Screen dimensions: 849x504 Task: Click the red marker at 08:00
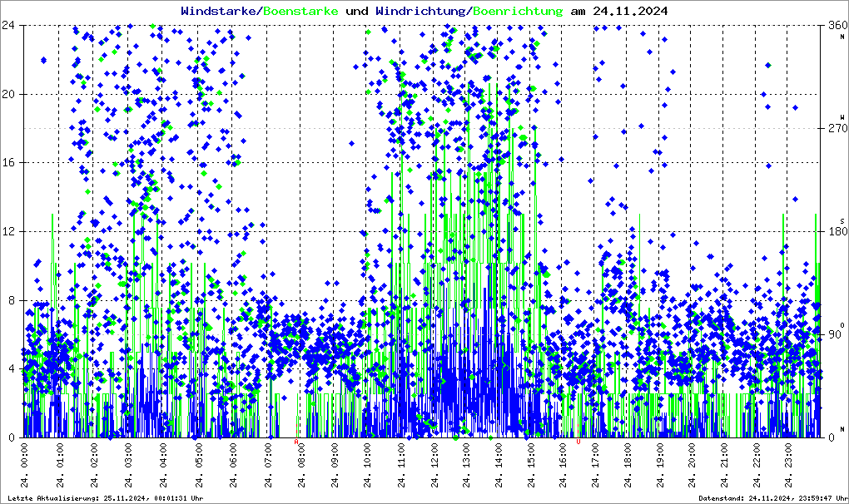(296, 442)
